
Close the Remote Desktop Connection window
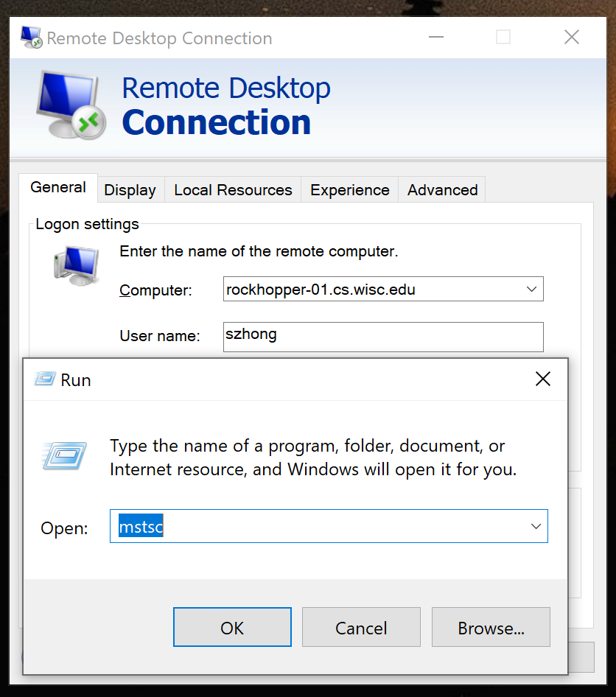[571, 38]
